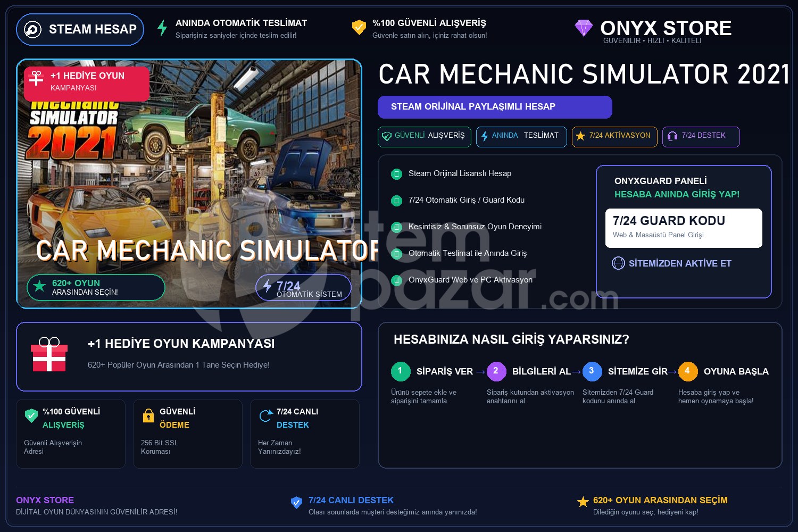This screenshot has height=532, width=798.
Task: Click the ONYXGUARD PANELİ heading
Action: tap(661, 181)
